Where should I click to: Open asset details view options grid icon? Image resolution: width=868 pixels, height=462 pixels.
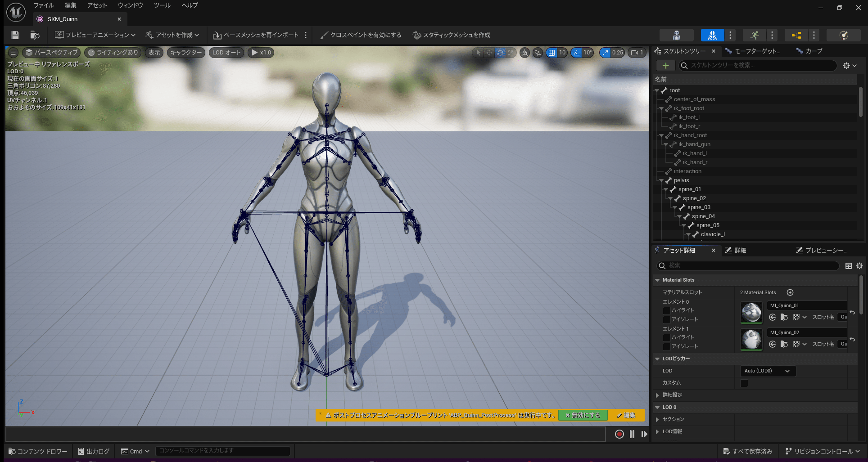point(848,266)
